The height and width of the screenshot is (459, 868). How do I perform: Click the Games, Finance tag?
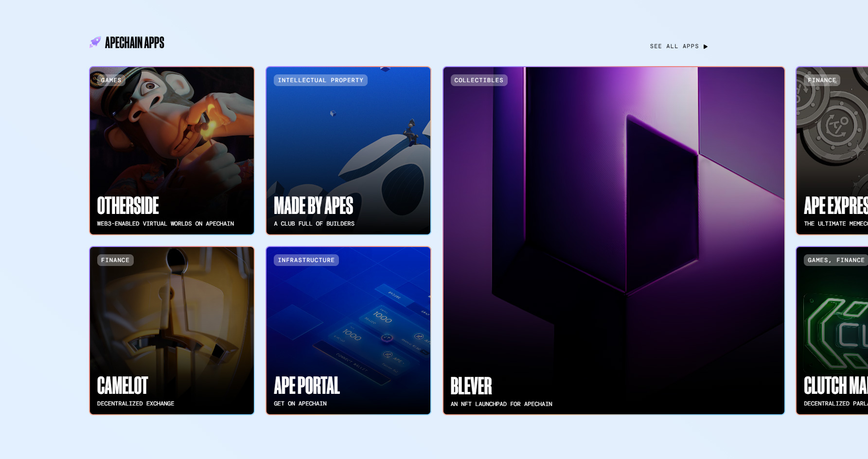(x=836, y=260)
